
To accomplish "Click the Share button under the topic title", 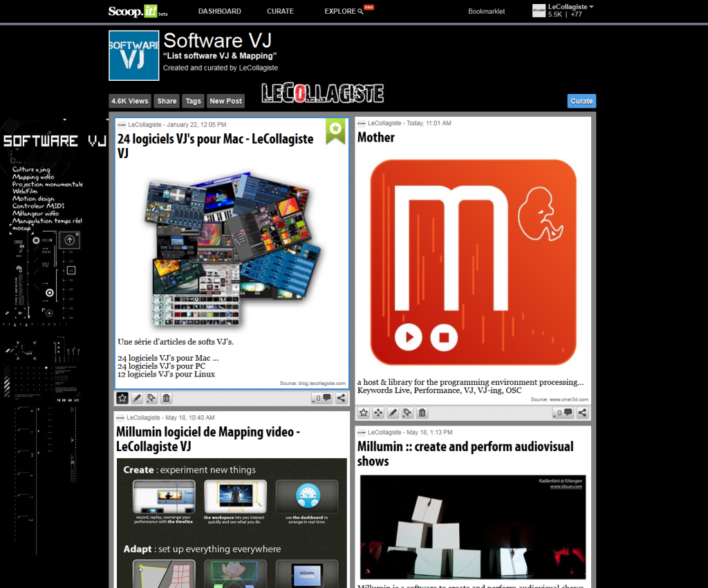I will [167, 101].
